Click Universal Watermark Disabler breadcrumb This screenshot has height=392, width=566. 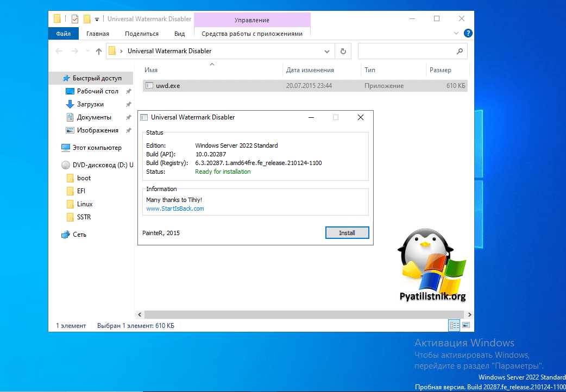[169, 51]
